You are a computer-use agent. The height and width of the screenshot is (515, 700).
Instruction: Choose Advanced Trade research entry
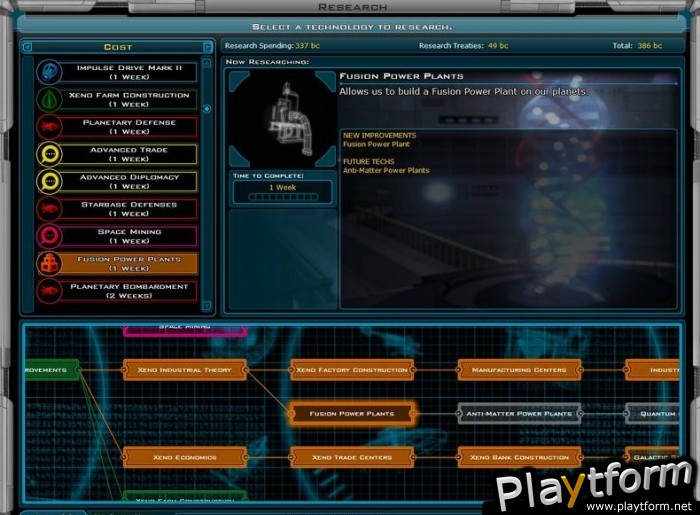pos(117,154)
